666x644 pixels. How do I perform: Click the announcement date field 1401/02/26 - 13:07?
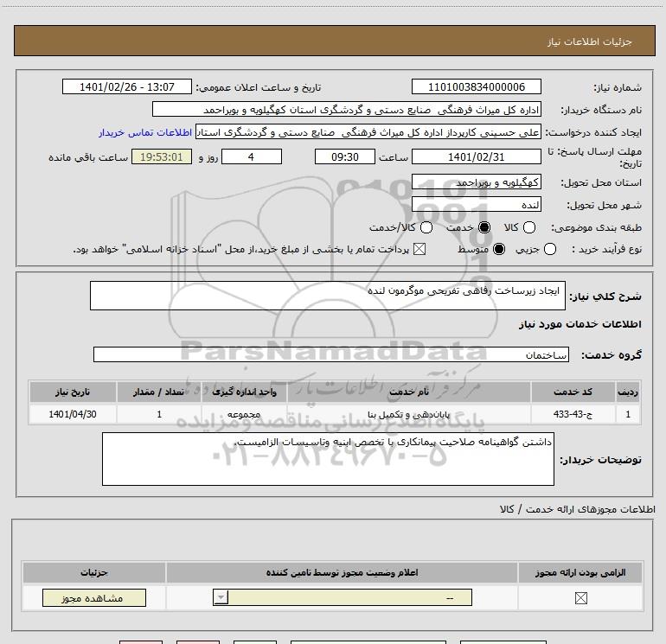(127, 87)
